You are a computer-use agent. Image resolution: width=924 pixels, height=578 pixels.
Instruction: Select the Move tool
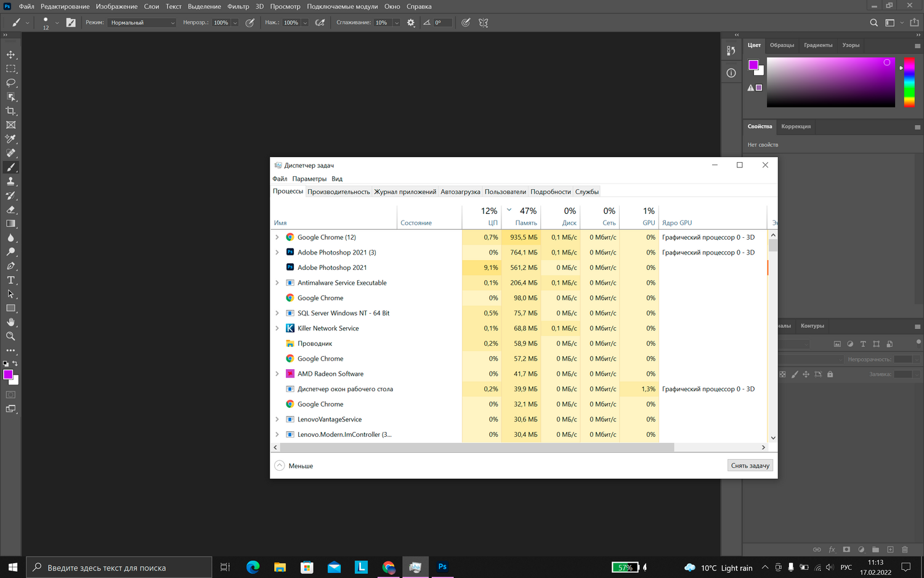click(10, 55)
